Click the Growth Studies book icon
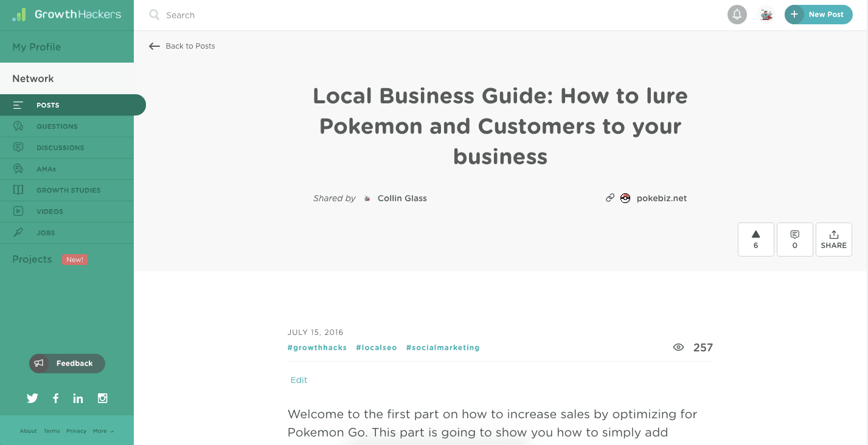This screenshot has width=868, height=445. (x=18, y=190)
